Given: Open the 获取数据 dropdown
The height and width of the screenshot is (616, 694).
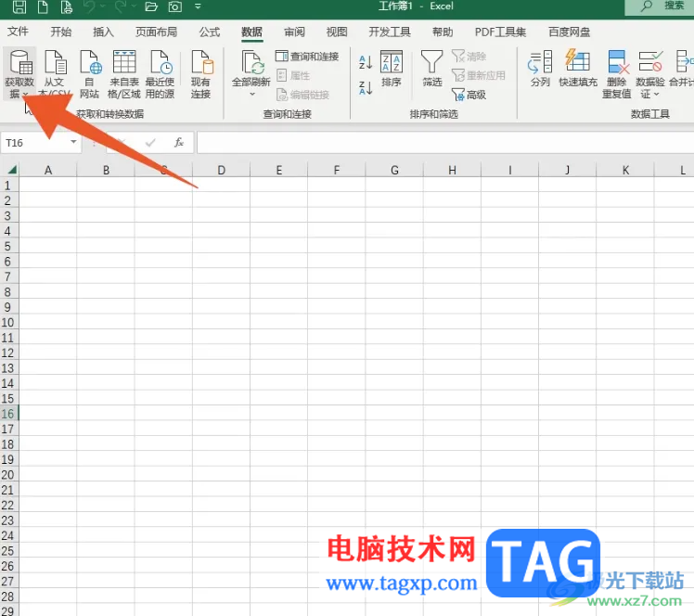Looking at the screenshot, I should pos(19,74).
